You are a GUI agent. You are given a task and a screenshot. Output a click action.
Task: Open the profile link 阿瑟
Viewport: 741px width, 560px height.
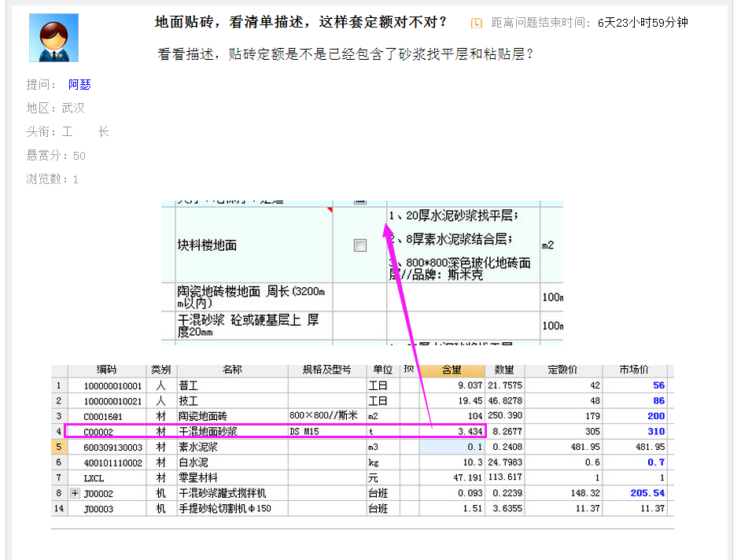[79, 85]
